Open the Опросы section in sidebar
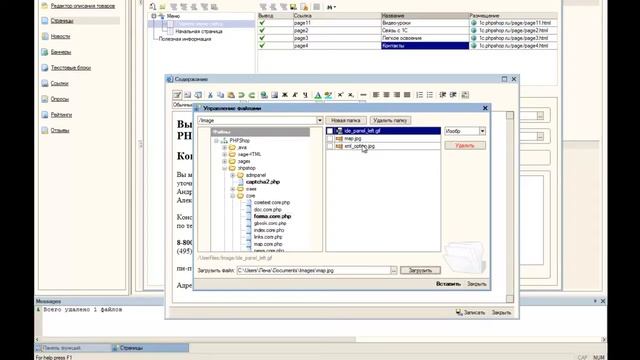Screen dimensions: 640x360 [x=60, y=99]
